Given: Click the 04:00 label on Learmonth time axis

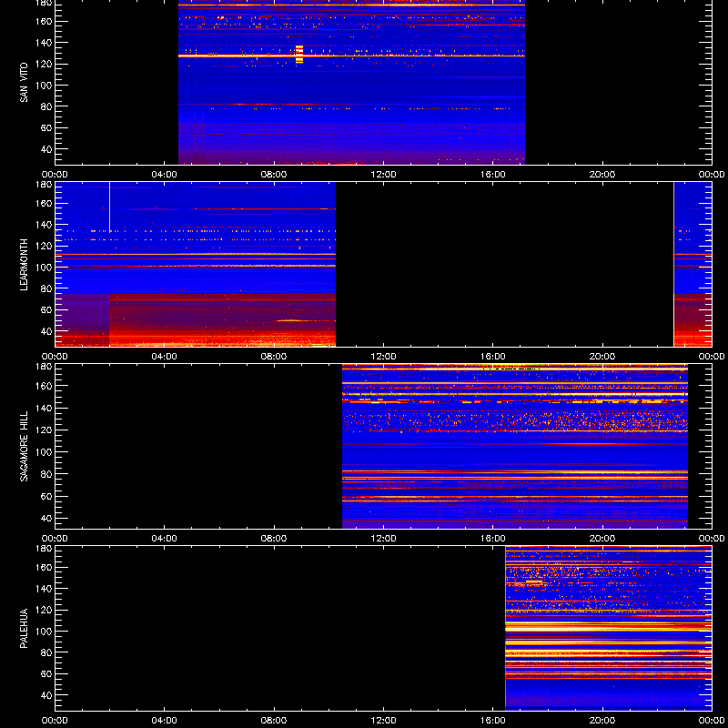Looking at the screenshot, I should [165, 357].
